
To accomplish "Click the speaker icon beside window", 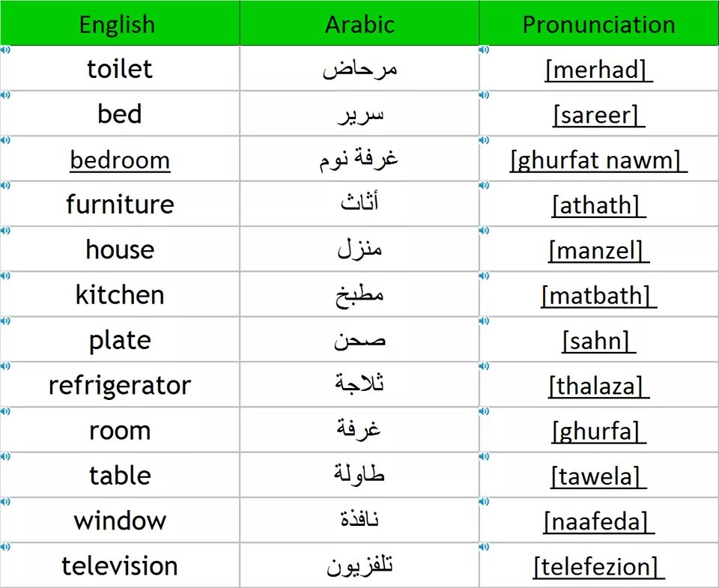I will [5, 502].
